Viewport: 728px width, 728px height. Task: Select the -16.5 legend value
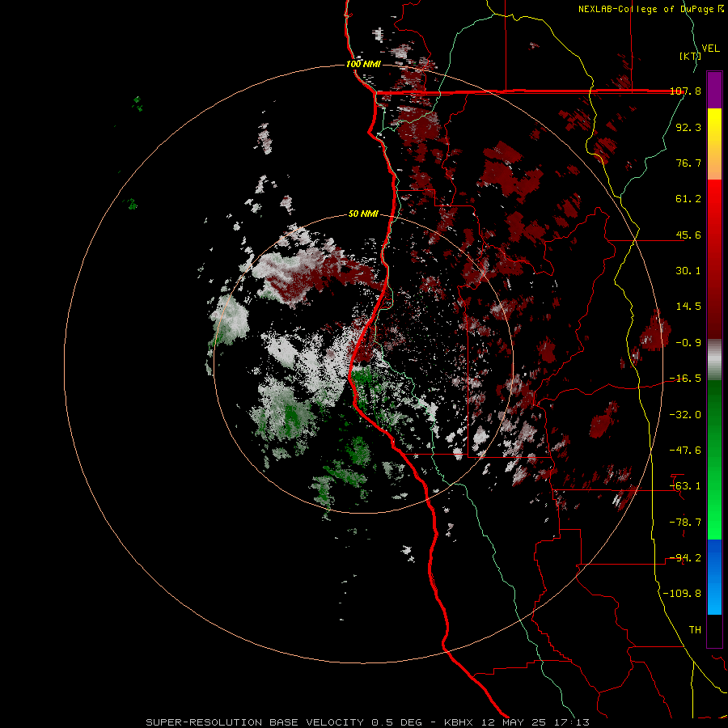coord(685,379)
